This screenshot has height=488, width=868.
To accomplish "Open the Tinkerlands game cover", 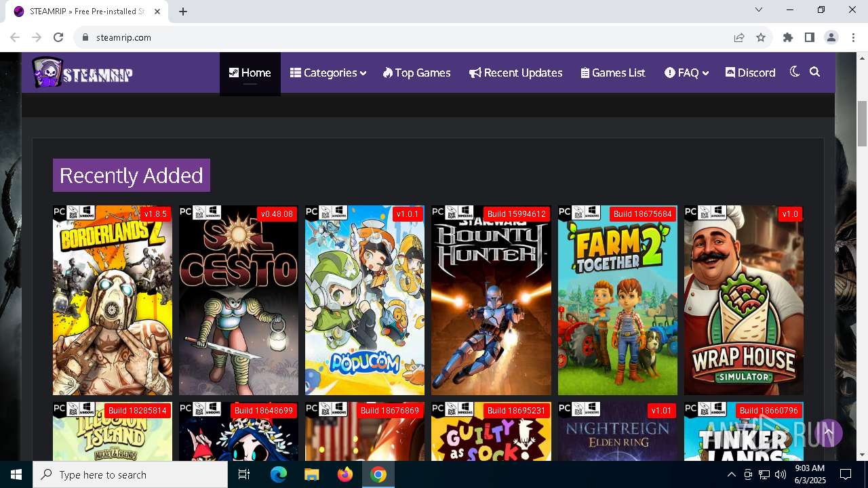I will (x=743, y=432).
